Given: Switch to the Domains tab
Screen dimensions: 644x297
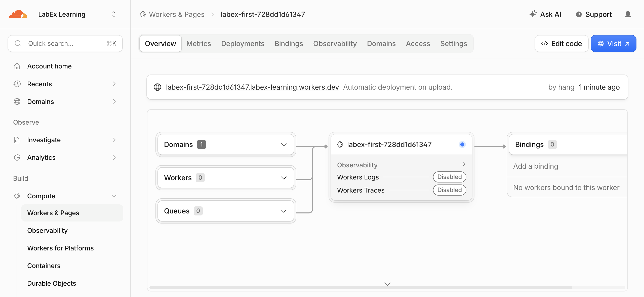Looking at the screenshot, I should tap(381, 44).
